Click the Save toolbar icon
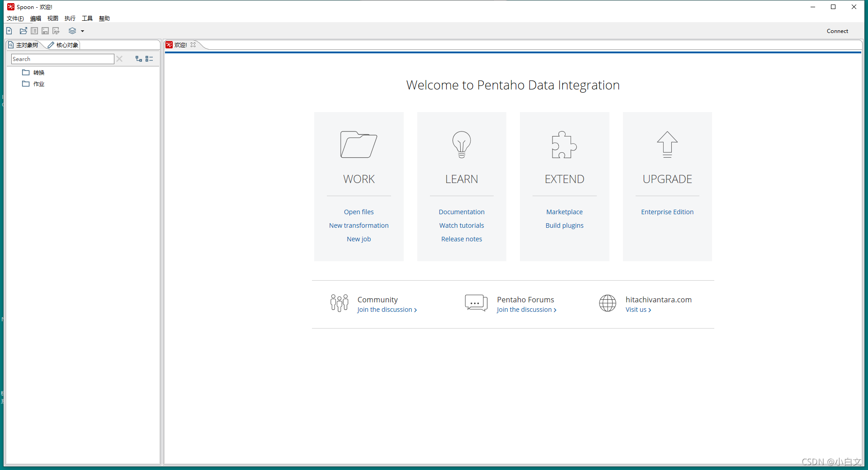Image resolution: width=868 pixels, height=470 pixels. tap(45, 31)
